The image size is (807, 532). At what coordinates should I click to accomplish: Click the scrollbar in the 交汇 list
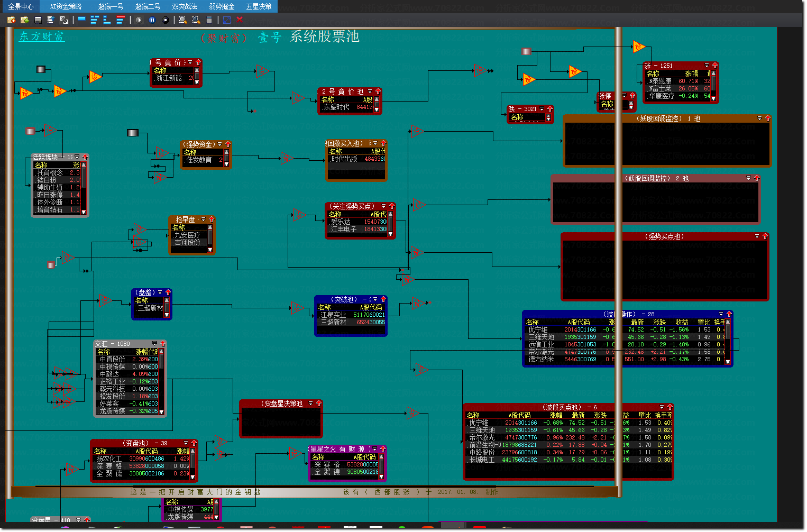click(x=161, y=381)
